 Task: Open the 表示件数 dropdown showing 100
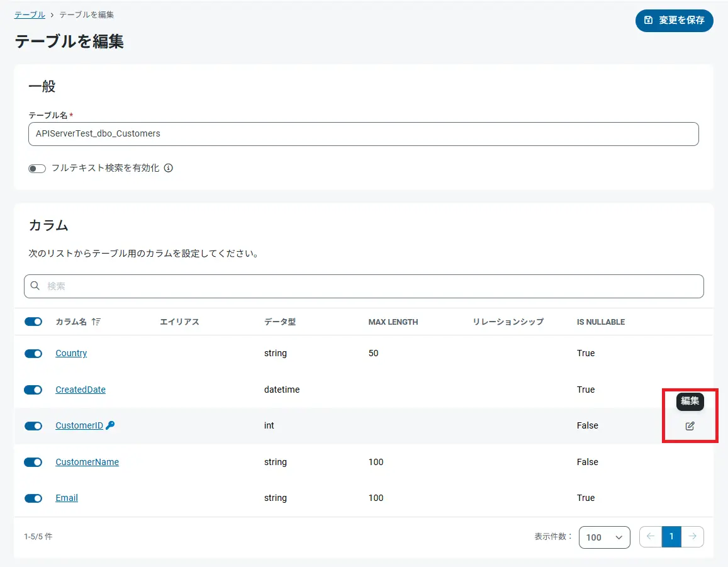coord(604,537)
